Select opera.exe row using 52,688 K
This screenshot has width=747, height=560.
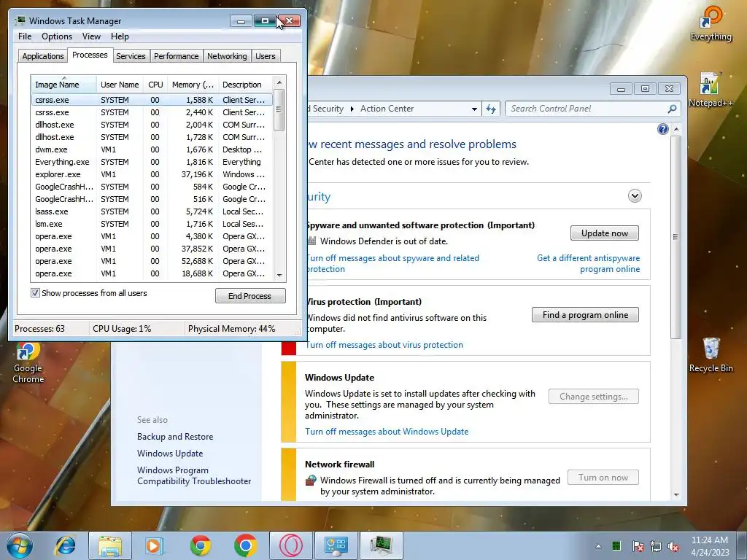(x=152, y=261)
